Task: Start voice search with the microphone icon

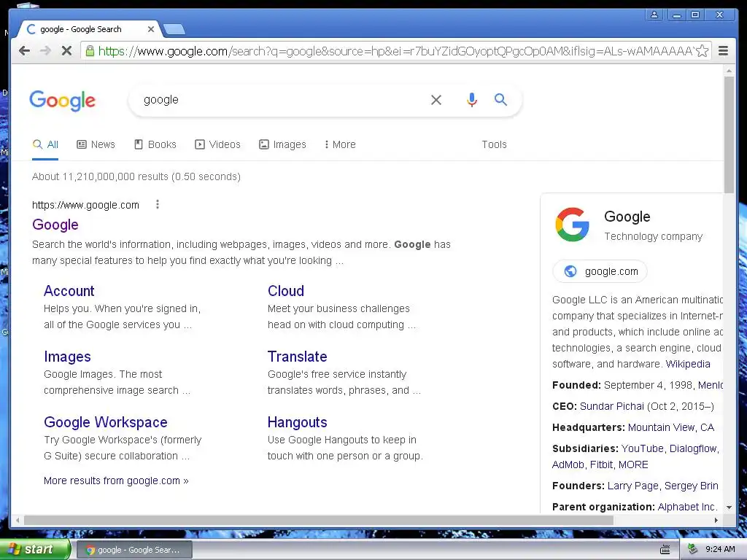Action: [x=472, y=99]
